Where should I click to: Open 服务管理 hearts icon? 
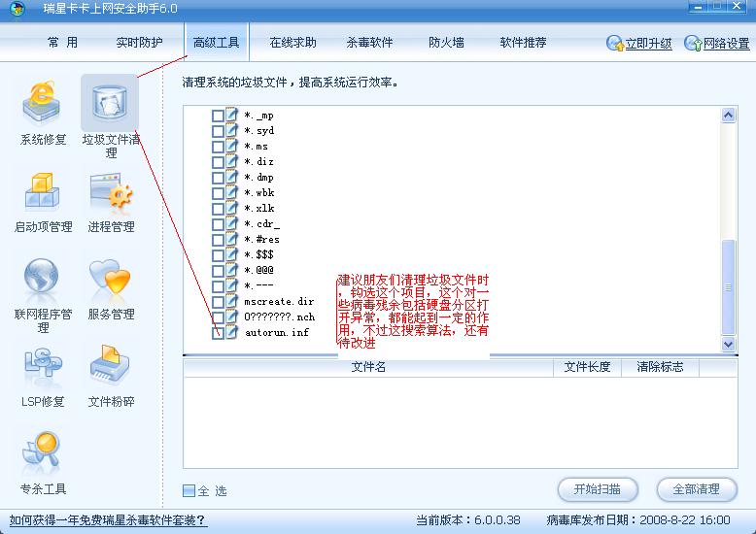click(x=110, y=277)
